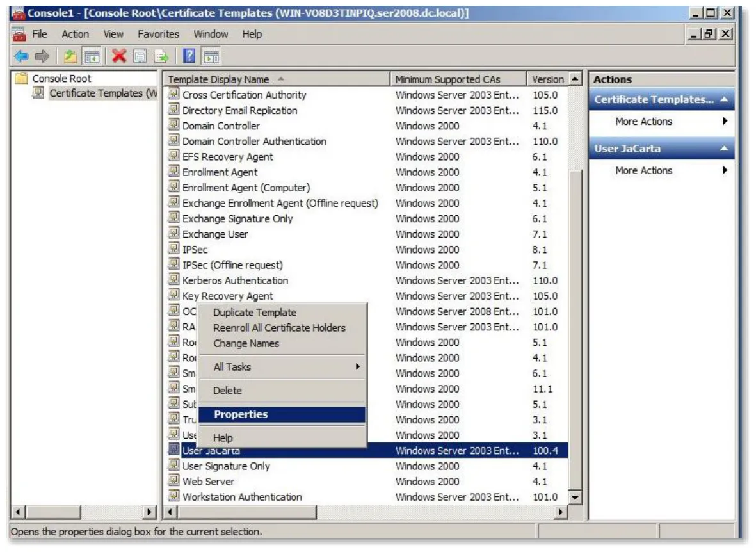The image size is (756, 552).
Task: Open the View menu
Action: [113, 34]
